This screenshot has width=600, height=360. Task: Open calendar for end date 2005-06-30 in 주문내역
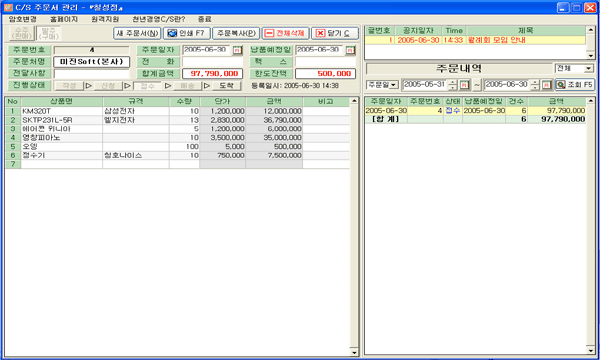pos(546,85)
